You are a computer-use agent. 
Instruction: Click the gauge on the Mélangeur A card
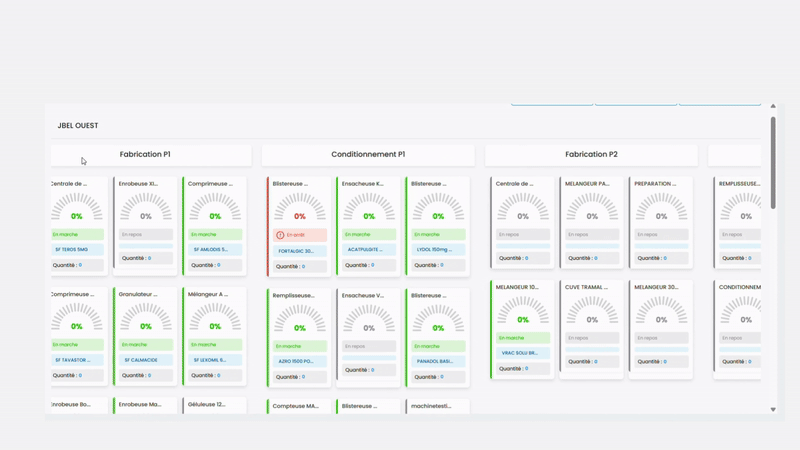tap(215, 318)
